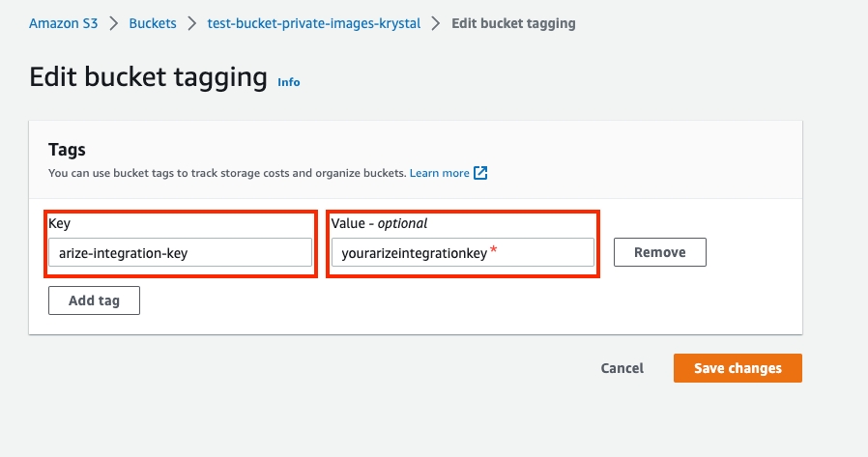Open the Info link beside page title
The width and height of the screenshot is (868, 457).
coord(289,82)
